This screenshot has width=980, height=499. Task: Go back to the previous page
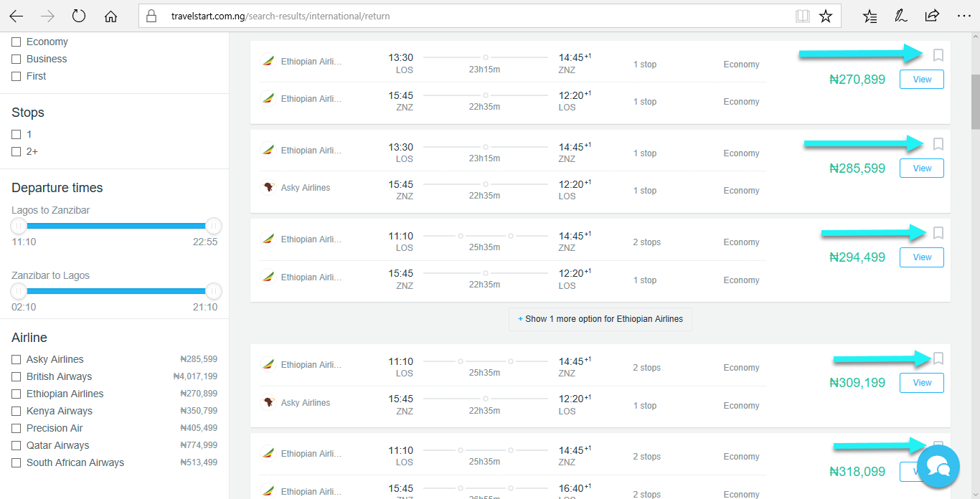(x=16, y=16)
